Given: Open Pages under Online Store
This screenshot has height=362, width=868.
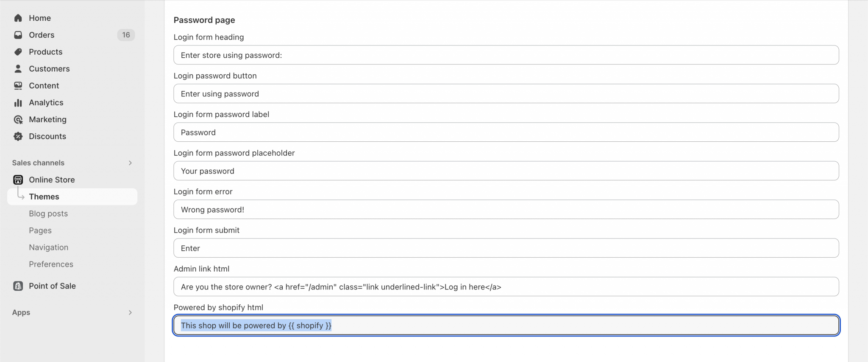Looking at the screenshot, I should tap(40, 230).
